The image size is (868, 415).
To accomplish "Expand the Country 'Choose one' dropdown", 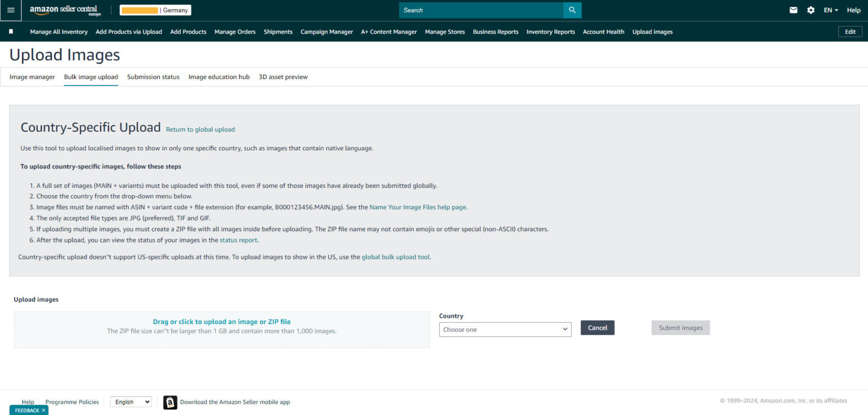I will (505, 330).
